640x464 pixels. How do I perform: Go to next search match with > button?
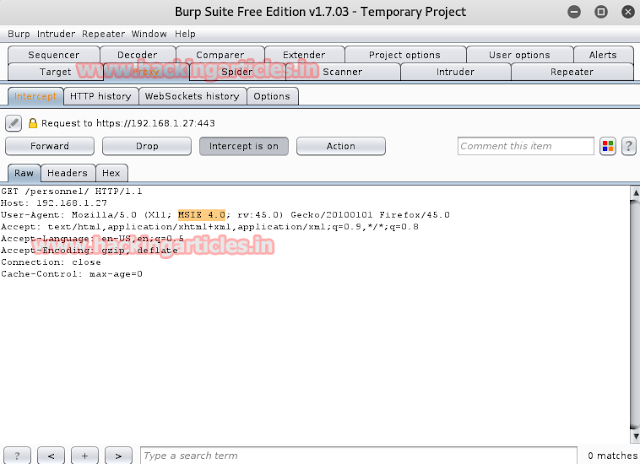pyautogui.click(x=118, y=455)
